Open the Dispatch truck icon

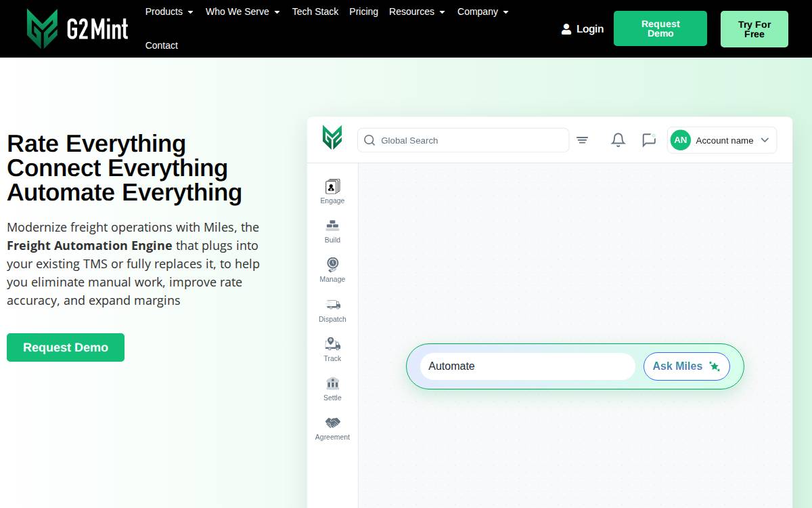tap(332, 305)
